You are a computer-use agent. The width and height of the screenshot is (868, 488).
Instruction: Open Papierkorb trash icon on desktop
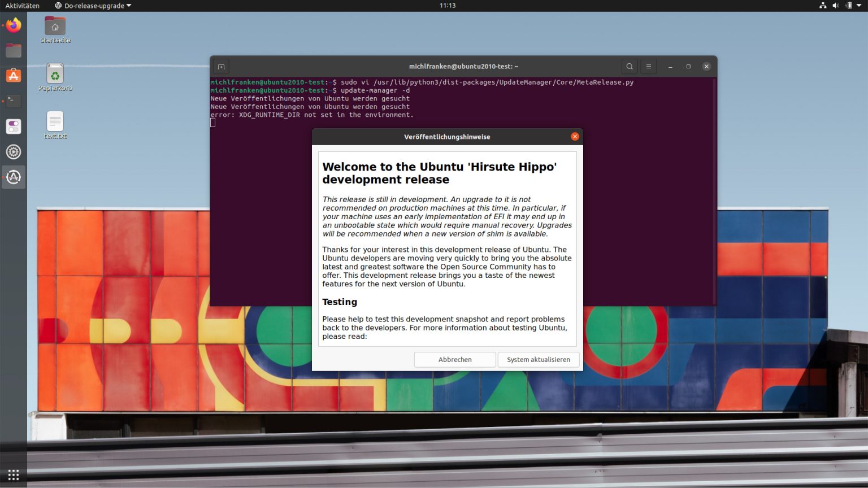[x=55, y=77]
